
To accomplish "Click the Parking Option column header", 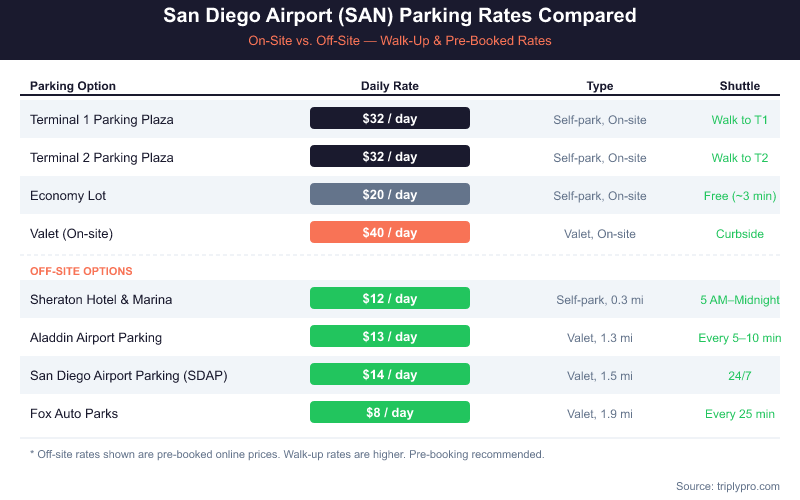I will tap(73, 86).
